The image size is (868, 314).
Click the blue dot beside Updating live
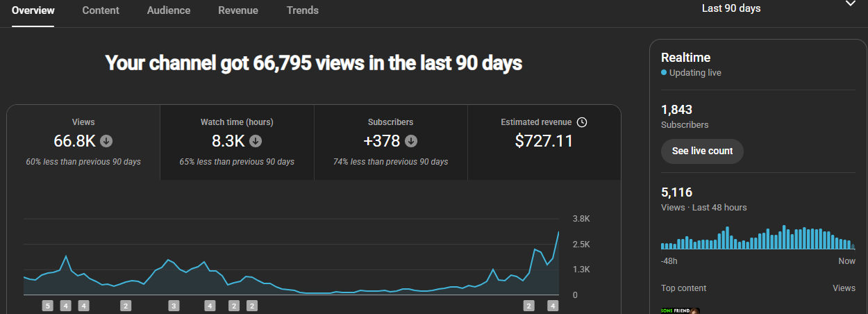pos(664,72)
